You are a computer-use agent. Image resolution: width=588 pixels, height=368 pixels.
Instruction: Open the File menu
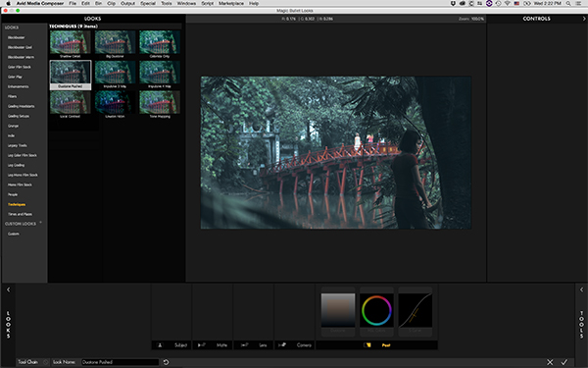pos(73,3)
